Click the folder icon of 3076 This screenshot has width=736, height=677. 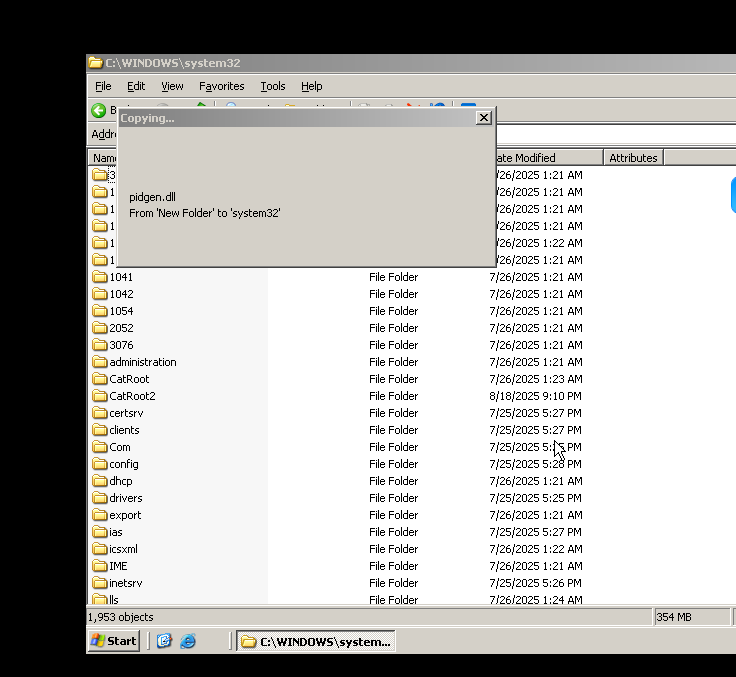point(100,345)
